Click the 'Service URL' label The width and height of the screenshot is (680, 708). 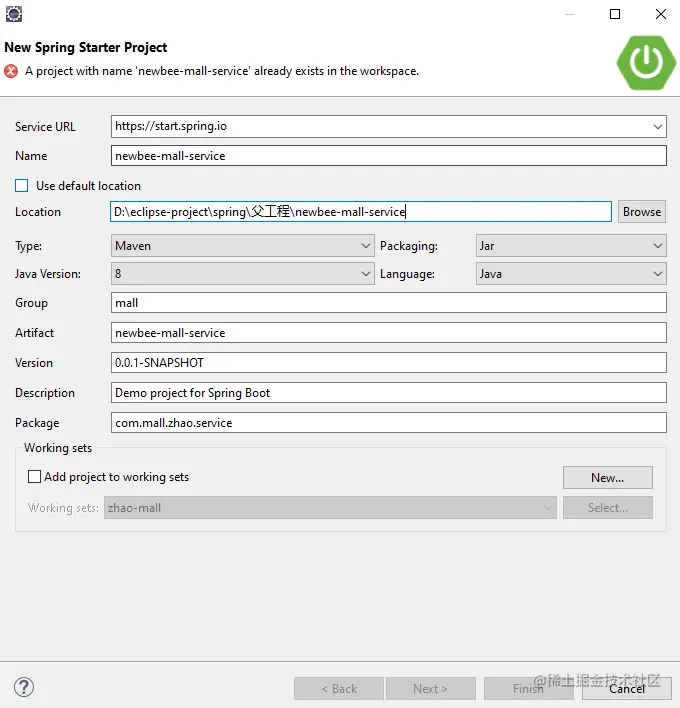pyautogui.click(x=45, y=127)
